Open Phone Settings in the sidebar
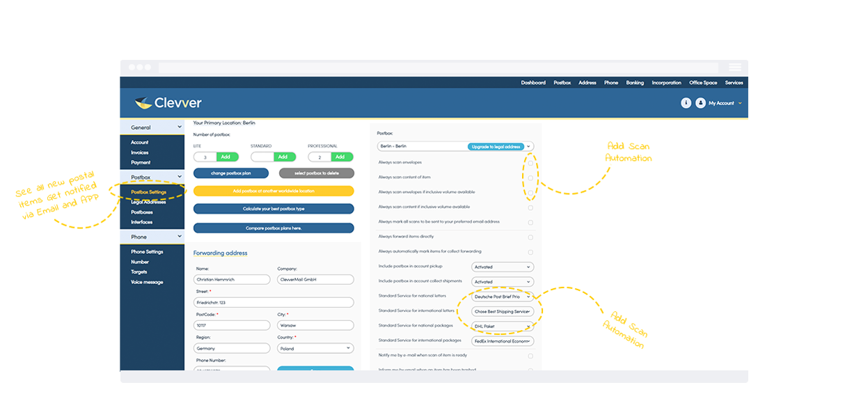This screenshot has width=868, height=401. pyautogui.click(x=147, y=252)
